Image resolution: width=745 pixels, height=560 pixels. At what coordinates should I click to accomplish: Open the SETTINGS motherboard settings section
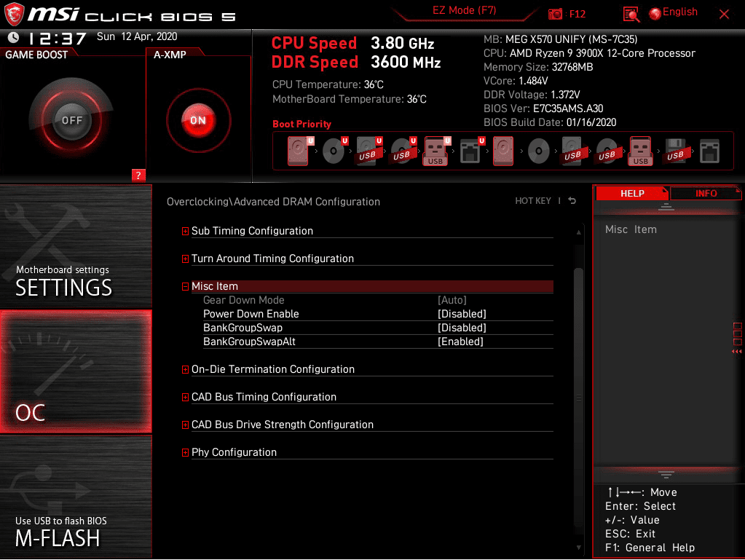tap(76, 246)
